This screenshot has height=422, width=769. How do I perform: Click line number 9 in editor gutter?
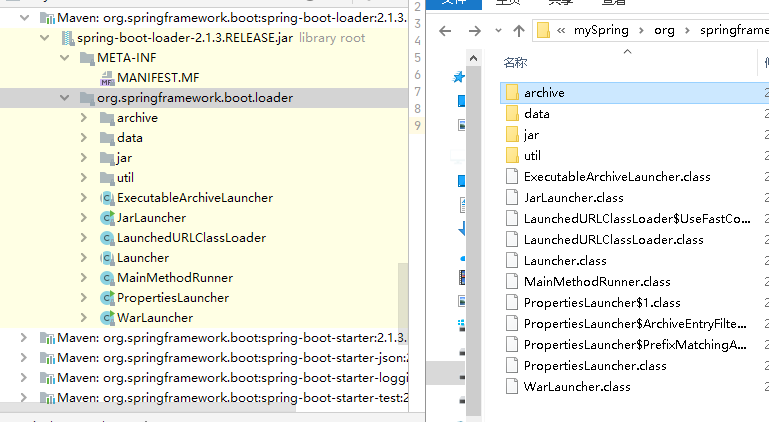coord(417,126)
